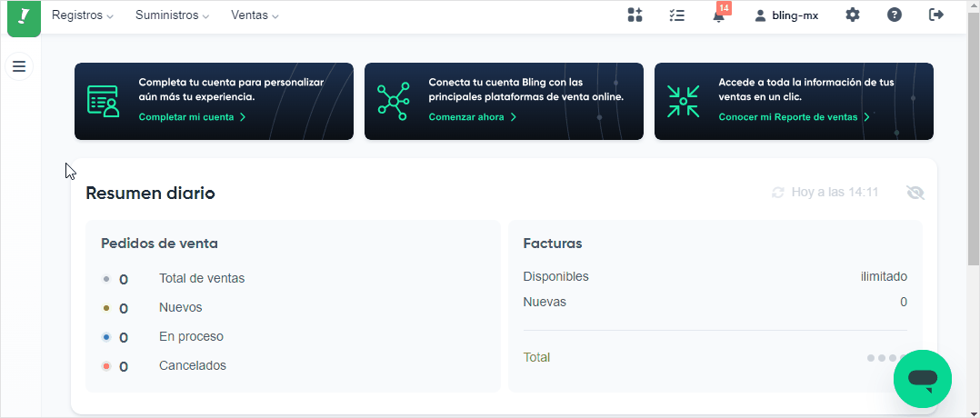Click the Total invoices label
The width and height of the screenshot is (980, 418).
536,357
